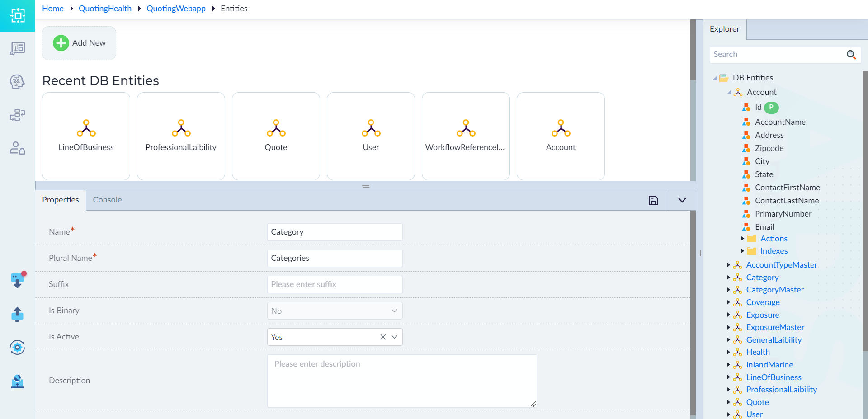Click the Suffix input field
Image resolution: width=868 pixels, height=419 pixels.
click(x=335, y=284)
